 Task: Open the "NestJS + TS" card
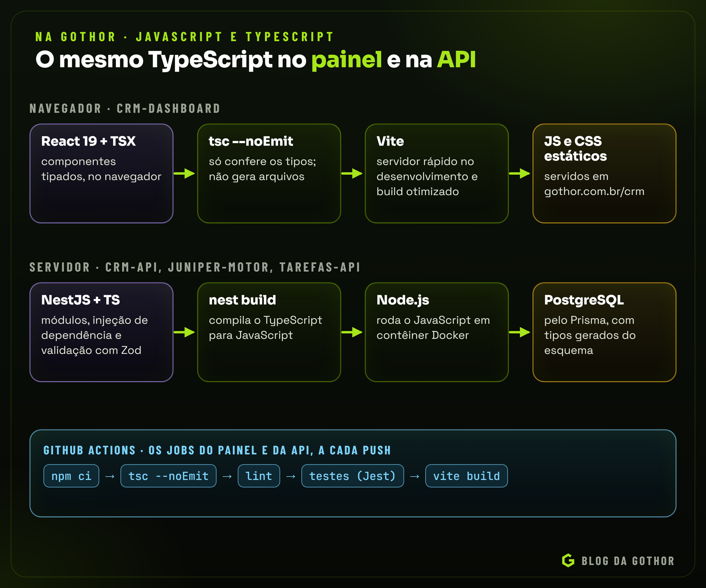(101, 332)
